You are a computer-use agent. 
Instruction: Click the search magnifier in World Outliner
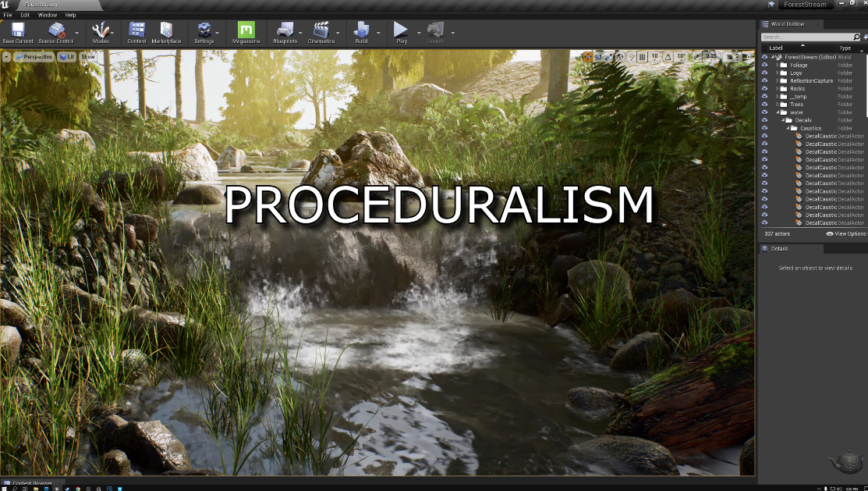pos(856,37)
